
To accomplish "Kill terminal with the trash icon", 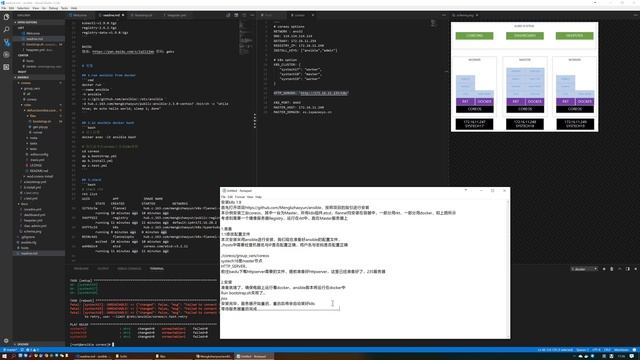I will 612,269.
